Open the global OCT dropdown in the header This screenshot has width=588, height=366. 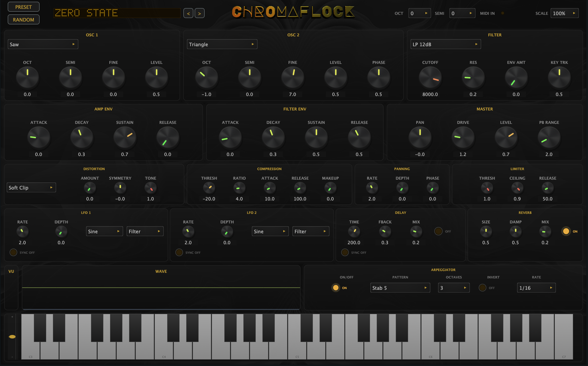(419, 13)
